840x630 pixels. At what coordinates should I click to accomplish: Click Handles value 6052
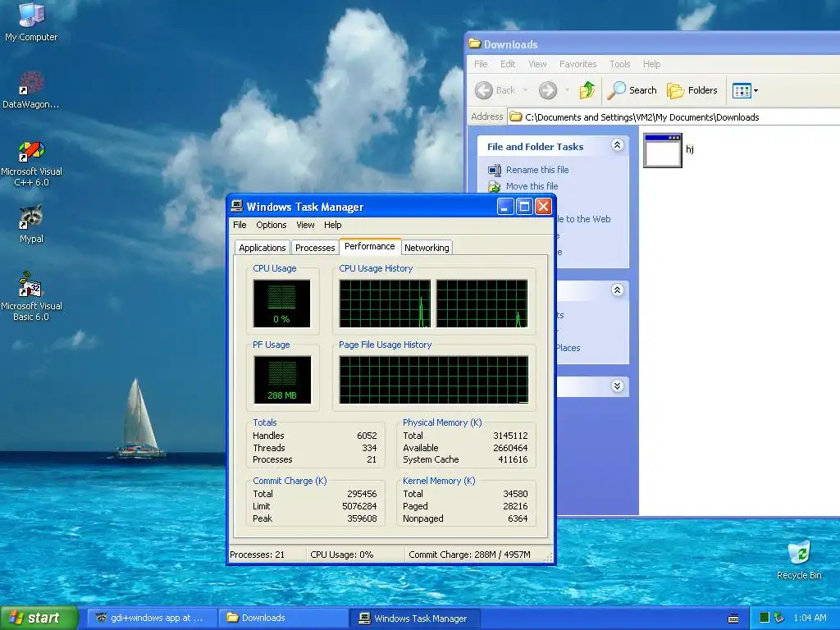[367, 436]
